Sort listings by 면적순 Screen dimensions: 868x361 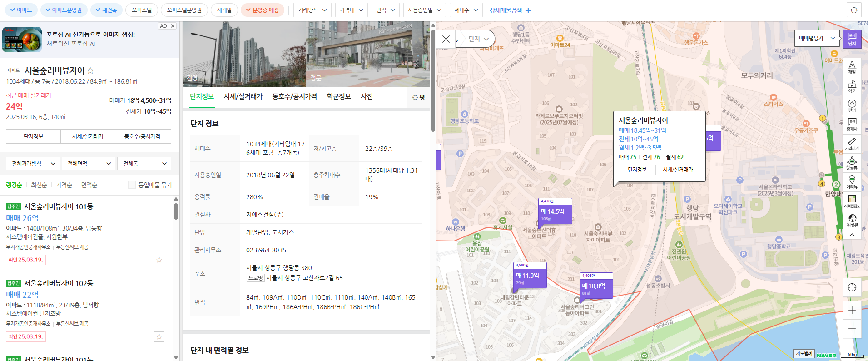[x=89, y=185]
